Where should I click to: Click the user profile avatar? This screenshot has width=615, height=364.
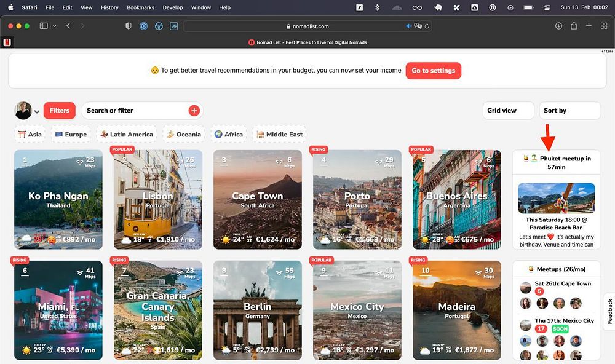tap(23, 111)
